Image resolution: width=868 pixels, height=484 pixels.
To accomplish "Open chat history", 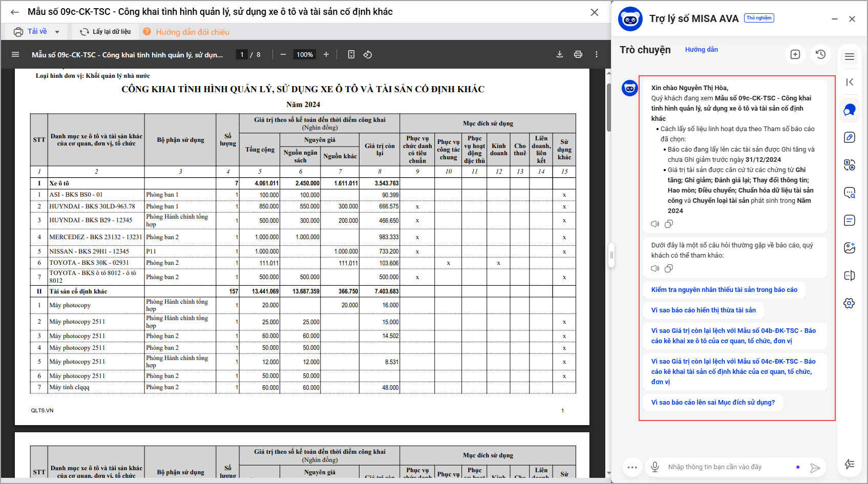I will tap(820, 54).
